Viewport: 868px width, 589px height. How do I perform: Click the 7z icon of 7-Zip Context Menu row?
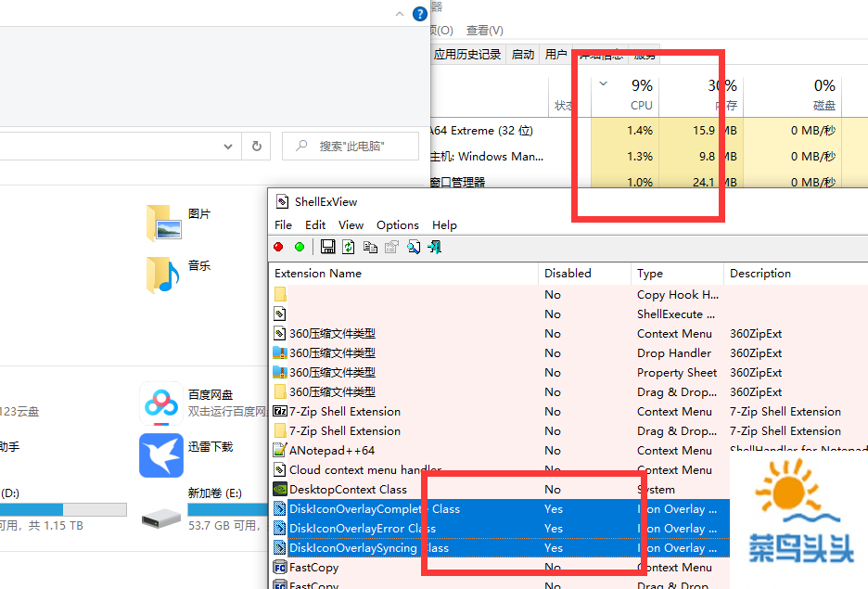pyautogui.click(x=281, y=411)
